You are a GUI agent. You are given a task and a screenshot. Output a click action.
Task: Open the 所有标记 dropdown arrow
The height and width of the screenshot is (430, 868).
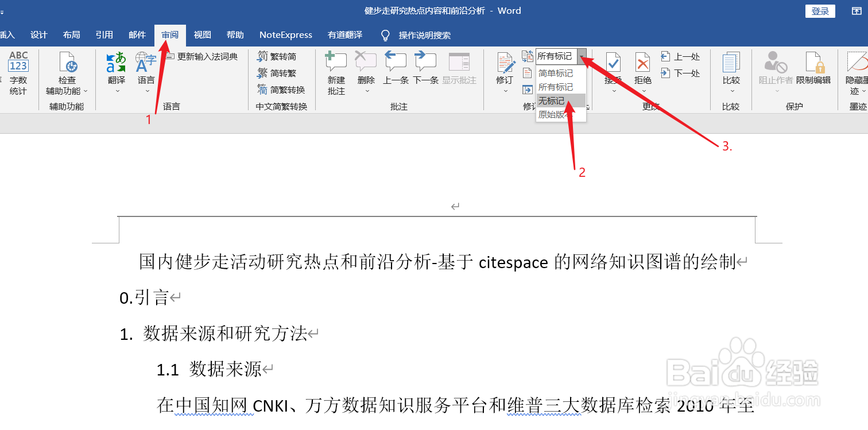(x=582, y=56)
